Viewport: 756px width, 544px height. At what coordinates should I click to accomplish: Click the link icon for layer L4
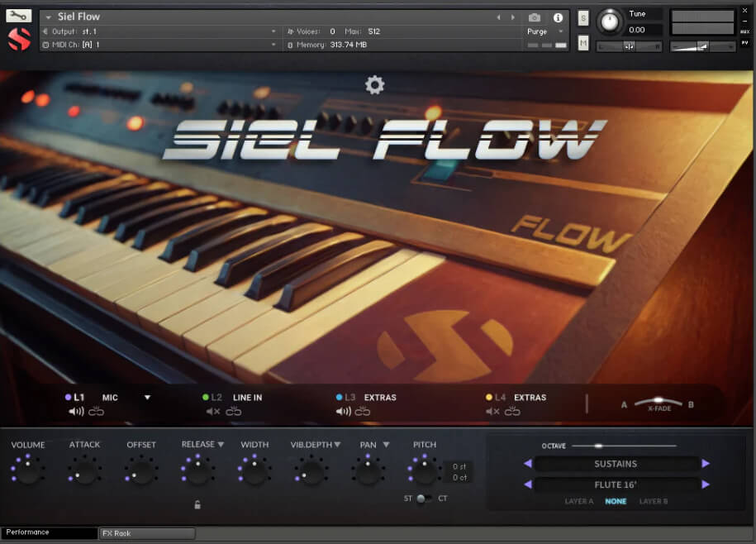click(512, 412)
